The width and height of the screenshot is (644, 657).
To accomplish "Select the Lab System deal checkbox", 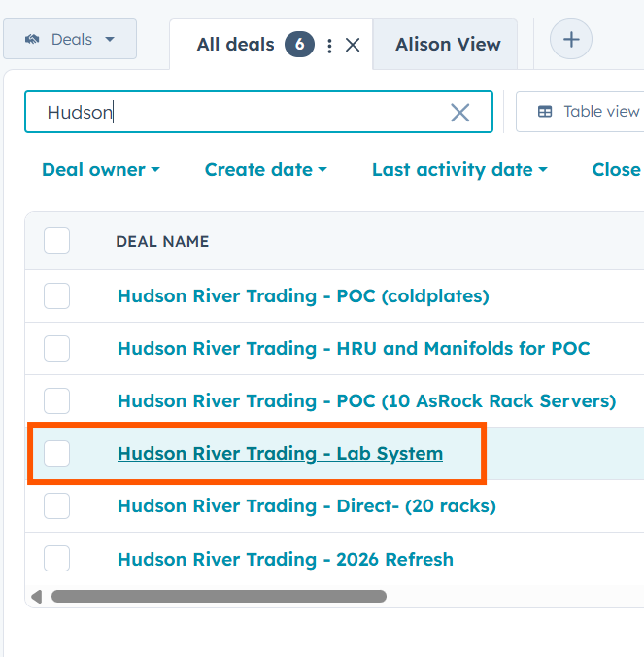I will (x=56, y=453).
